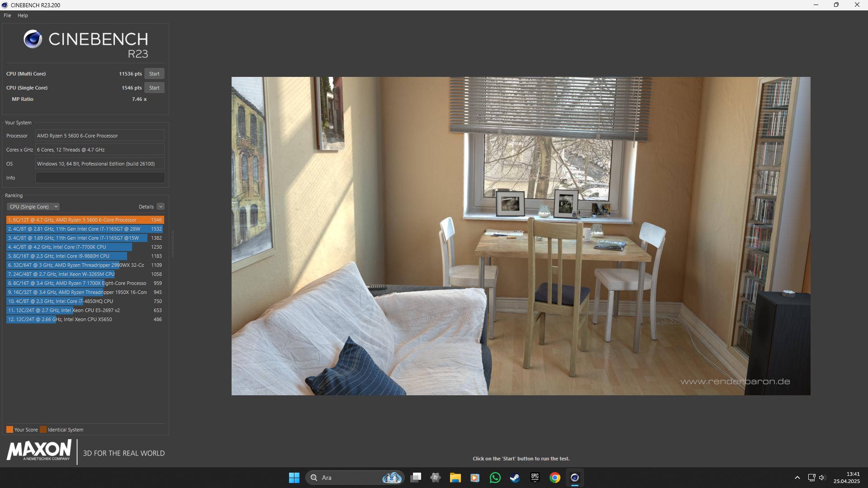868x488 pixels.
Task: Click the OS information field
Action: coord(100,164)
